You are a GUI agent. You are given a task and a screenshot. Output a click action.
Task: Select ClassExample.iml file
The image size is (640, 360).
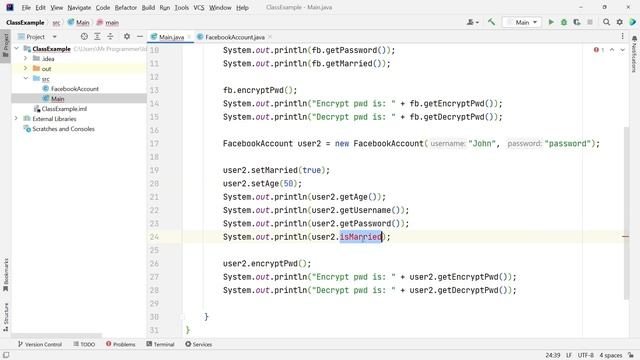64,109
